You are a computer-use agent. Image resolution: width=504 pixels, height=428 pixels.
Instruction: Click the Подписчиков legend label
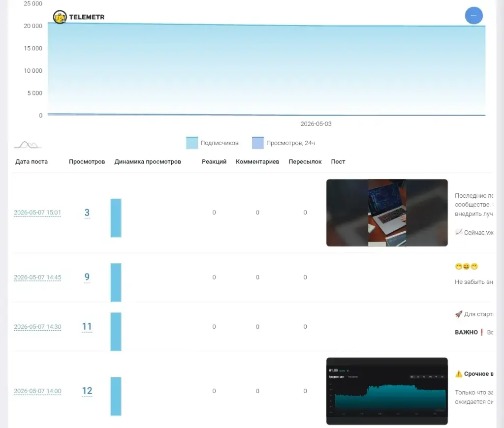220,143
